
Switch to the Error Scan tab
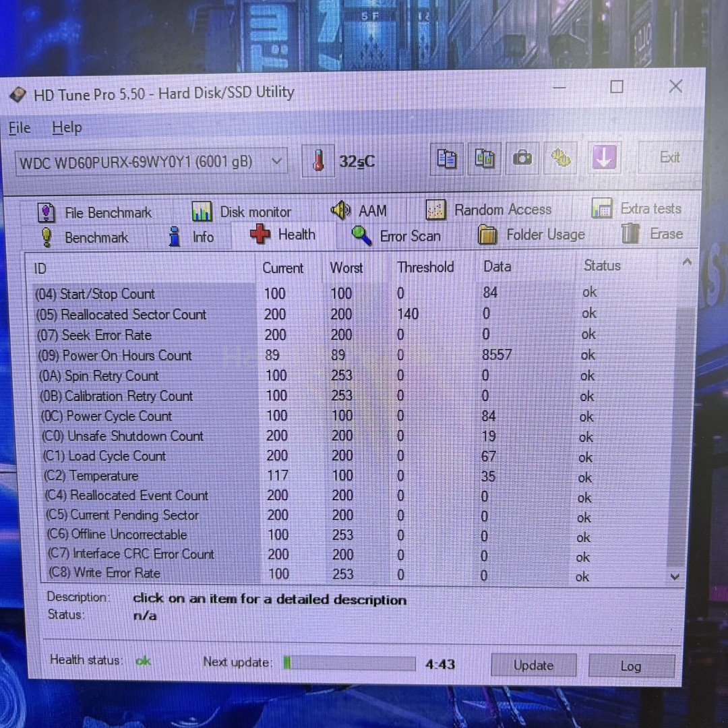point(396,235)
